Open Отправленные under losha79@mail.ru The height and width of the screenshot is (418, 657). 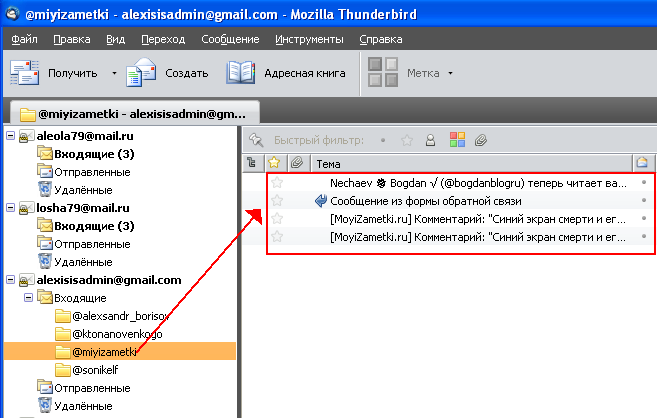(92, 244)
